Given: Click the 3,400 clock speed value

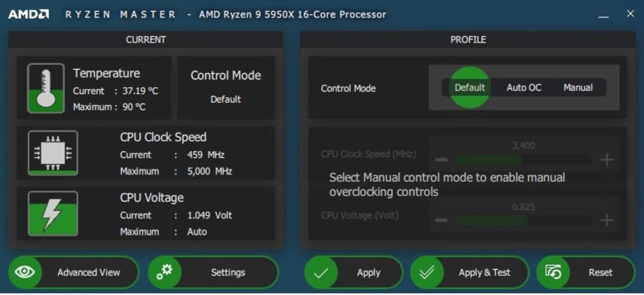Looking at the screenshot, I should tap(523, 146).
